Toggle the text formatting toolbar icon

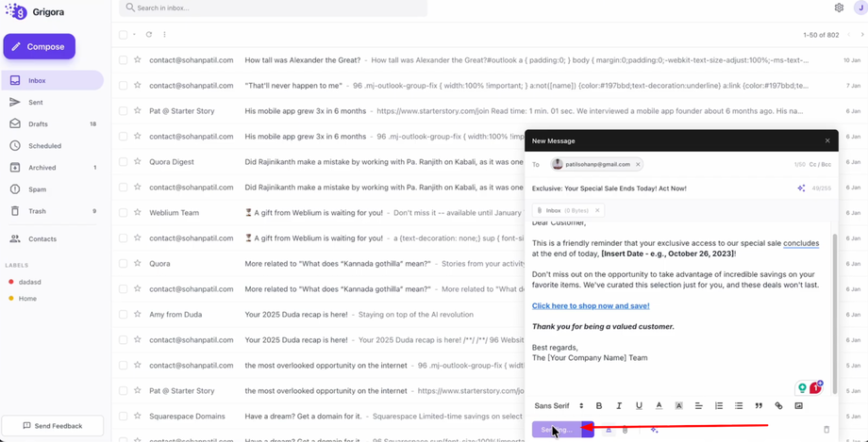click(x=608, y=429)
